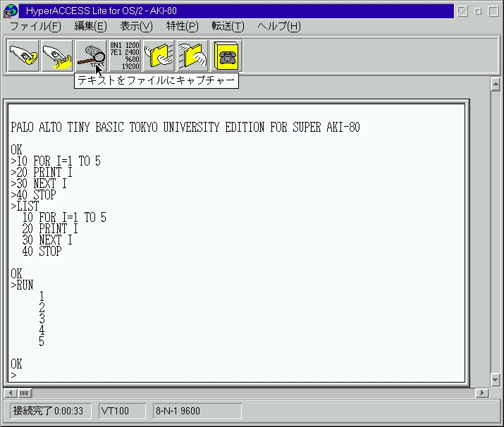The width and height of the screenshot is (504, 427).
Task: Click the receive file folder icon
Action: (192, 56)
